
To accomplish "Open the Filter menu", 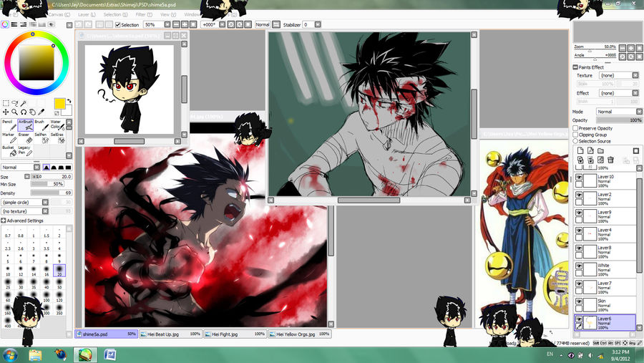I will [x=144, y=15].
